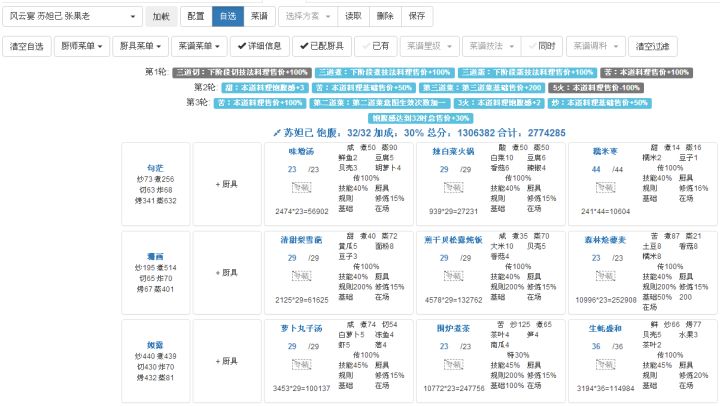Add equipment via +厨具 beside 炒440 chef
The height and width of the screenshot is (406, 720).
point(227,361)
